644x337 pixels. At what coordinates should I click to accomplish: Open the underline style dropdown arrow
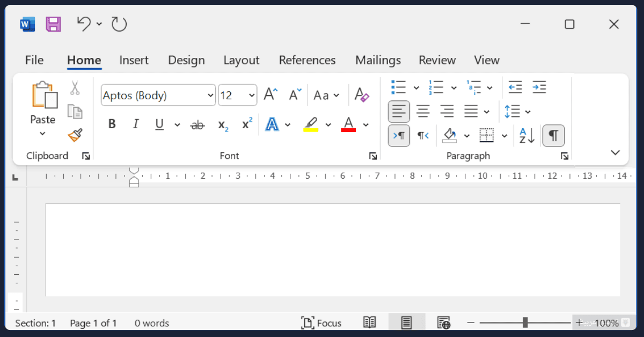178,125
